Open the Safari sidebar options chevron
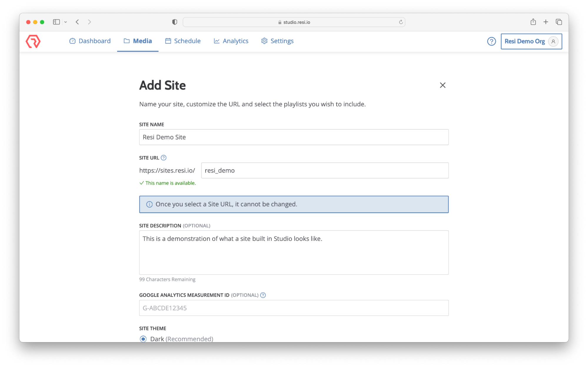 tap(66, 22)
